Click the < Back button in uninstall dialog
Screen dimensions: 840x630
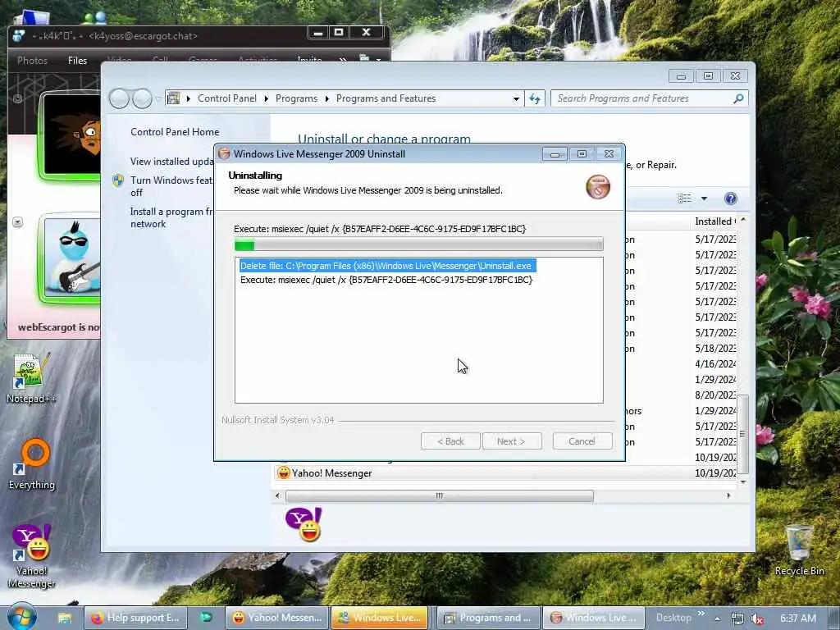pyautogui.click(x=450, y=441)
